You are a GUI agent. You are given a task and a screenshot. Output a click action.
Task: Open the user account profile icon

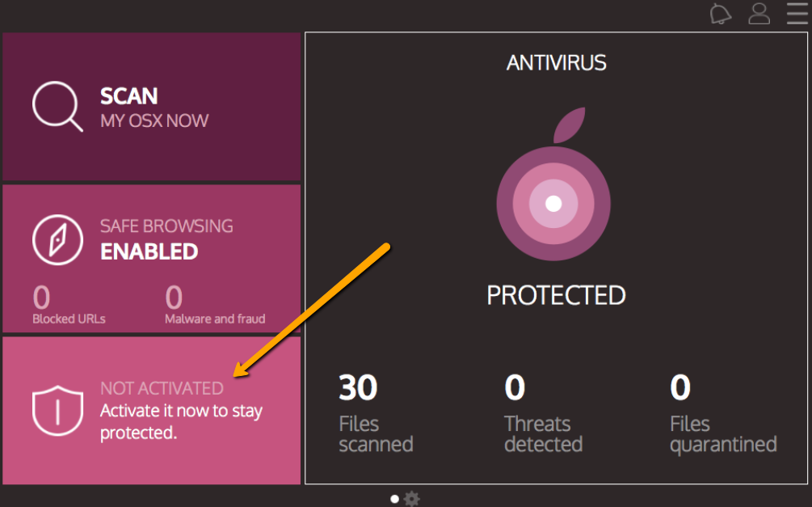(x=759, y=14)
